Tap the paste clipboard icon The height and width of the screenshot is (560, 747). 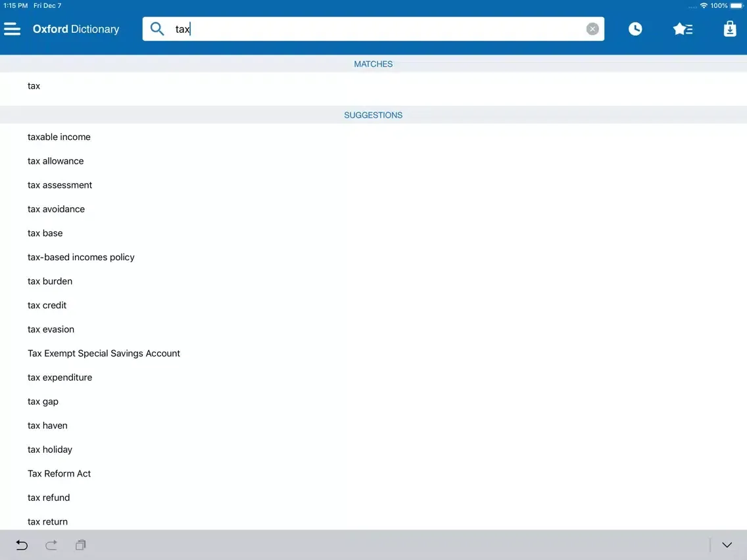80,545
